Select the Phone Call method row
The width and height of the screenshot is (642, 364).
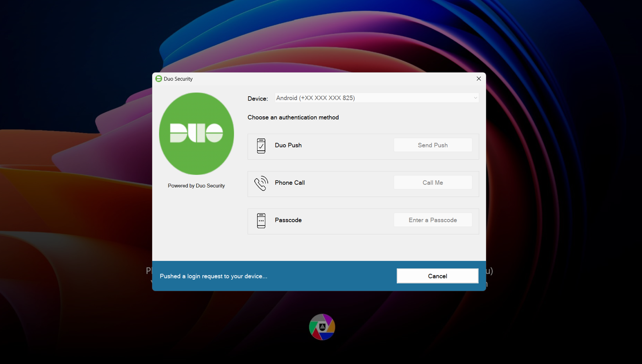(x=290, y=182)
